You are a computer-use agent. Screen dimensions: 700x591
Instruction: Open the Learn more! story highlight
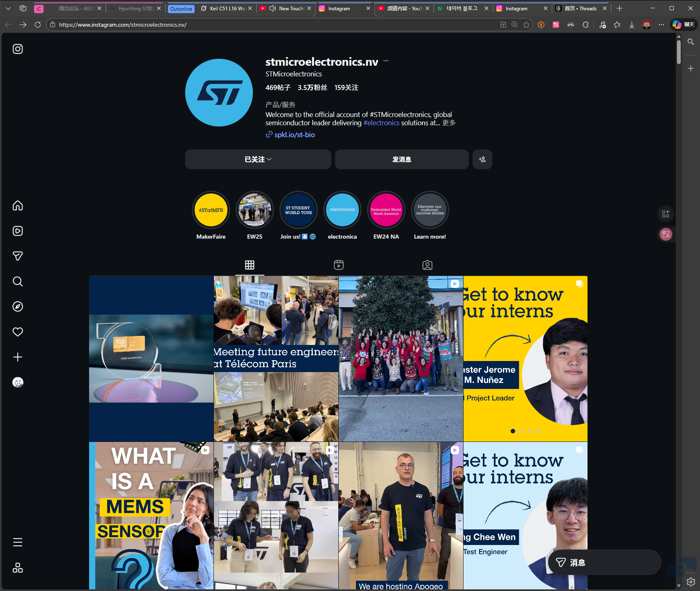point(430,210)
